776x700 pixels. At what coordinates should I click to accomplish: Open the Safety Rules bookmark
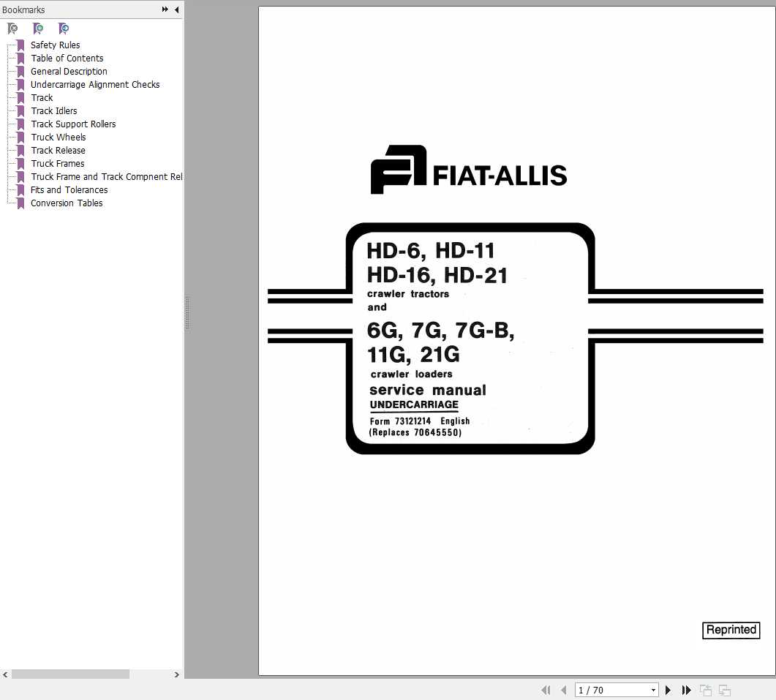(56, 45)
